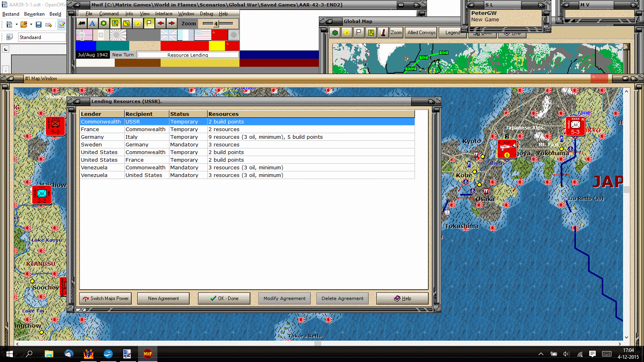Image resolution: width=644 pixels, height=362 pixels.
Task: Click the Lender column header
Action: click(102, 114)
